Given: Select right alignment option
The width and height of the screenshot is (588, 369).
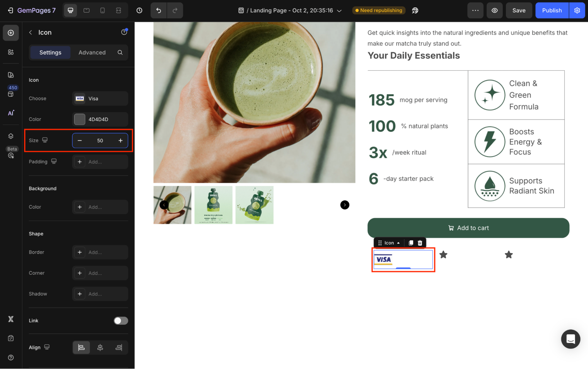Looking at the screenshot, I should pos(119,348).
